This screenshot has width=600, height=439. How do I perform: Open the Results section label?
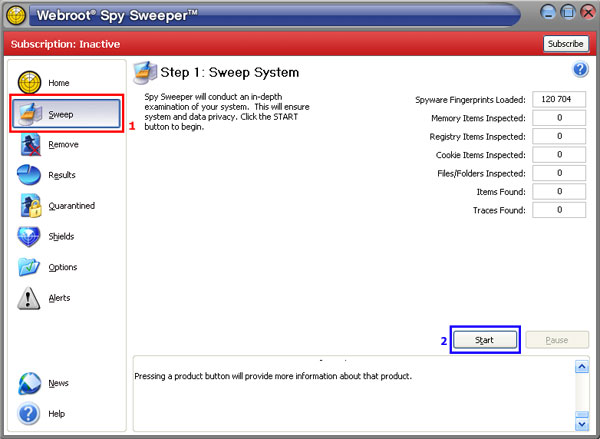(62, 175)
